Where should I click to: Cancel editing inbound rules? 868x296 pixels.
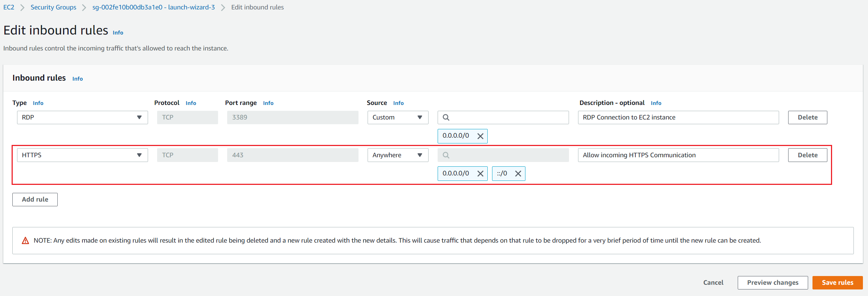713,283
